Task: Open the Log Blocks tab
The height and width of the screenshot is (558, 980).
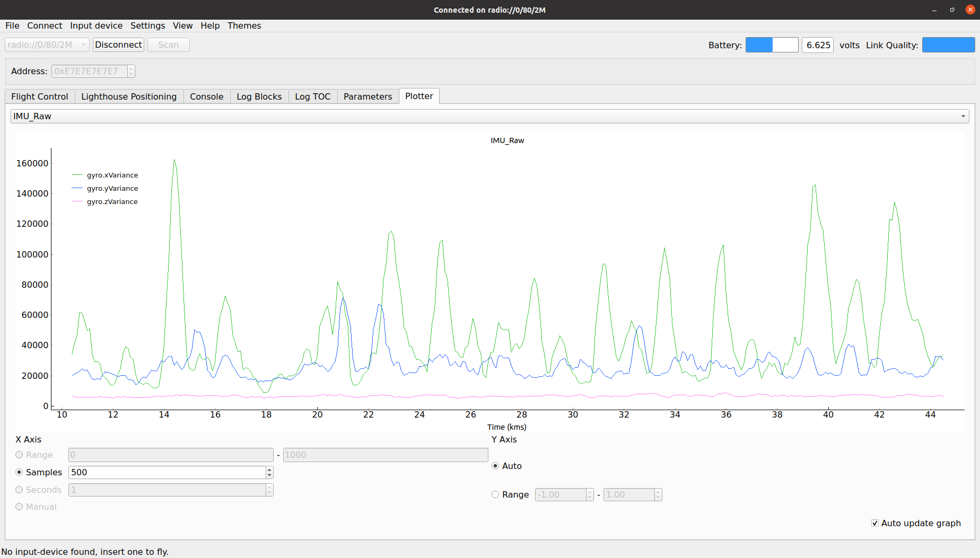Action: [x=259, y=96]
